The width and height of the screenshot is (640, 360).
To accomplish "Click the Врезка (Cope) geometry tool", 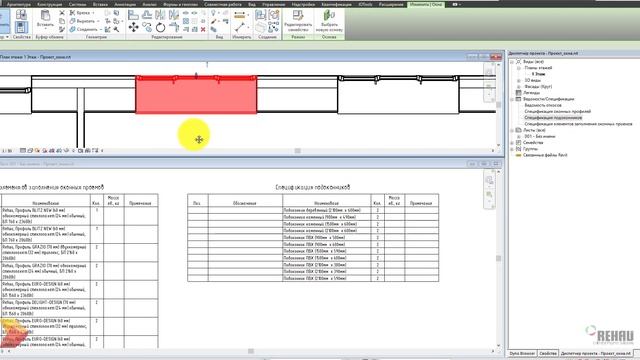I will coord(79,13).
